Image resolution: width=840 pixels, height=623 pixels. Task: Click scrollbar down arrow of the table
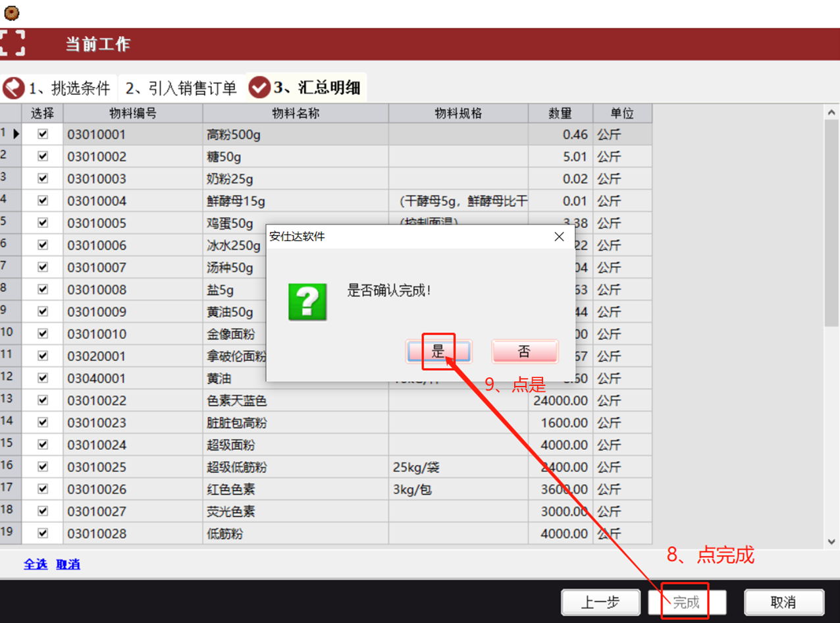click(831, 541)
